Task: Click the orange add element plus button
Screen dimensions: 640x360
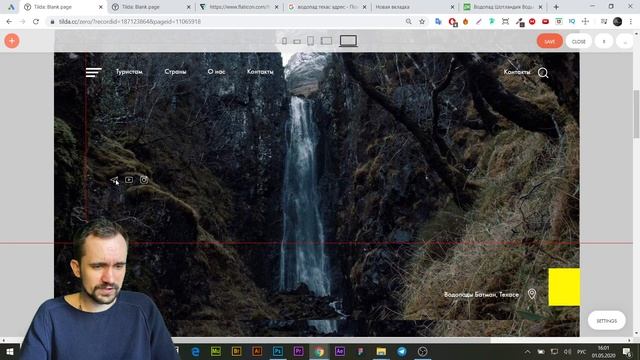Action: [12, 41]
